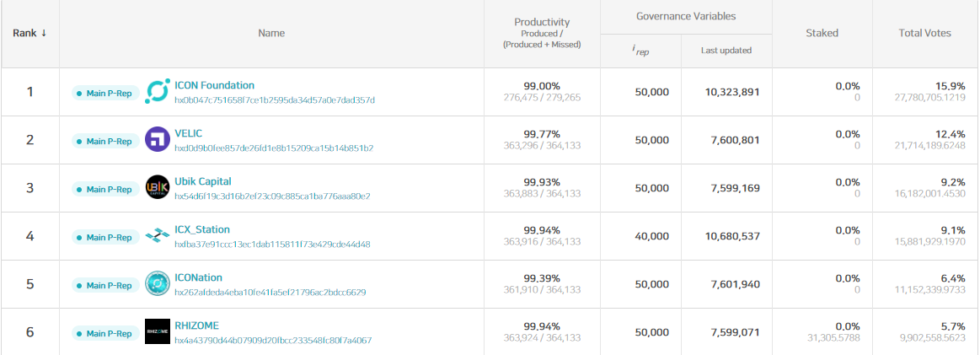Open the Ubik Capital details link
980x355 pixels.
coord(202,181)
